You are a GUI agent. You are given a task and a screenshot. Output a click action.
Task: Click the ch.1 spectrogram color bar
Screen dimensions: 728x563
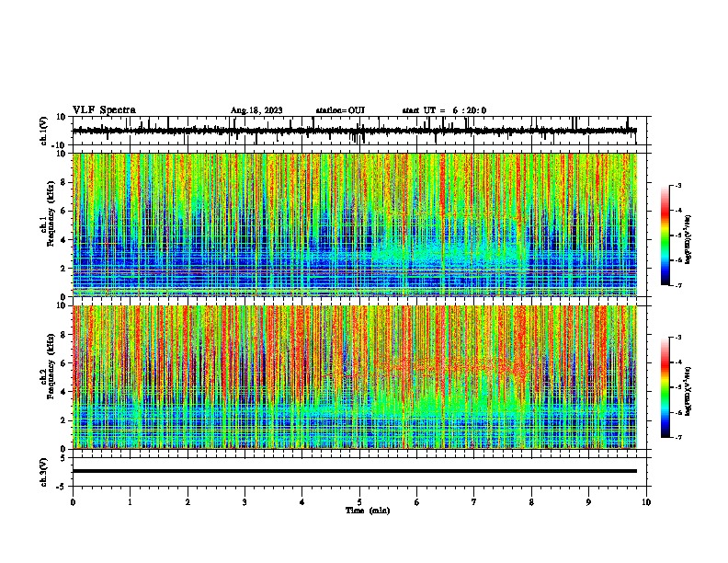(665, 236)
